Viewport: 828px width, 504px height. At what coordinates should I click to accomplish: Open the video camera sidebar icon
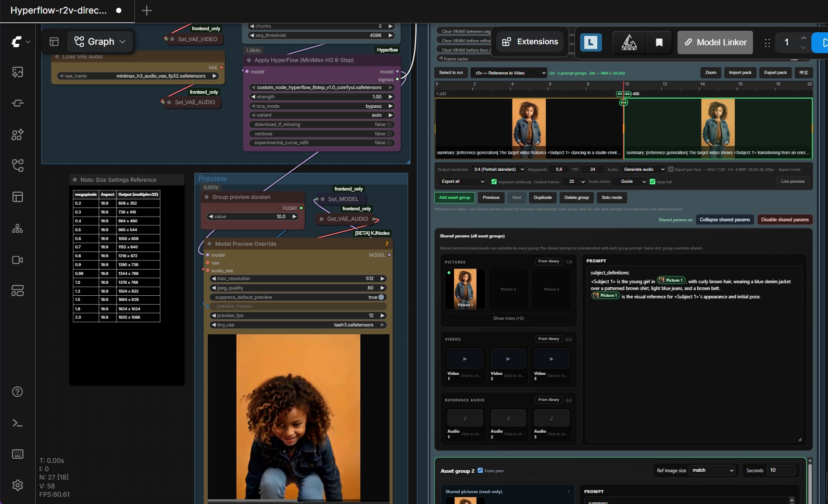pyautogui.click(x=18, y=260)
